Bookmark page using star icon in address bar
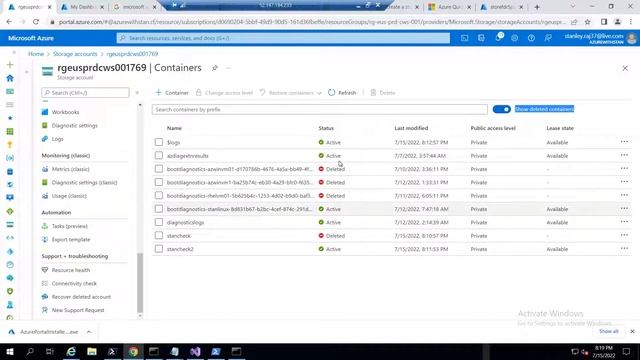Screen dimensions: 640x360 coord(587,22)
